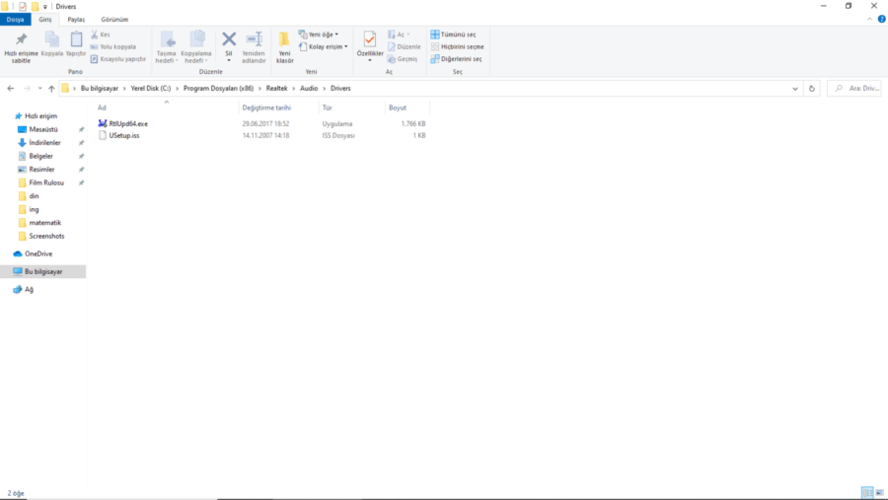The height and width of the screenshot is (500, 888).
Task: Switch to the Görünüm ribbon tab
Action: point(114,19)
